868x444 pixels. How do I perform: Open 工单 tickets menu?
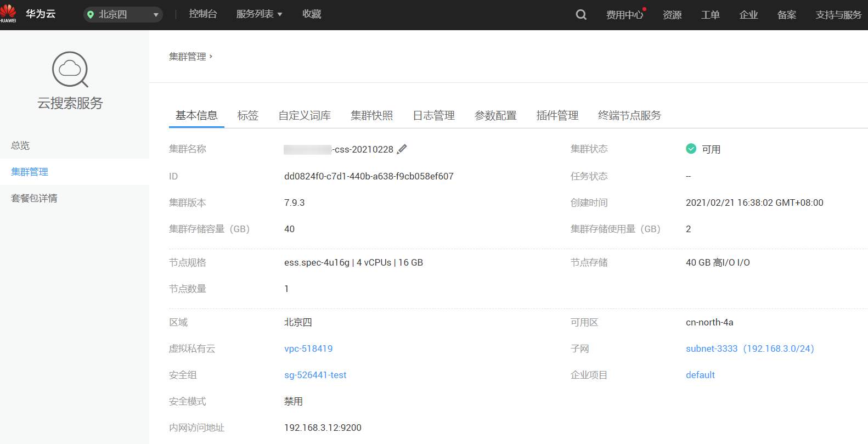pyautogui.click(x=711, y=15)
